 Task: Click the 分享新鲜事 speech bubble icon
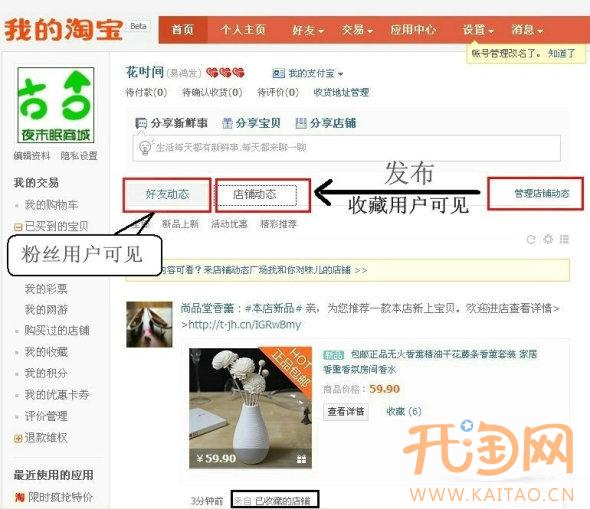pos(141,123)
